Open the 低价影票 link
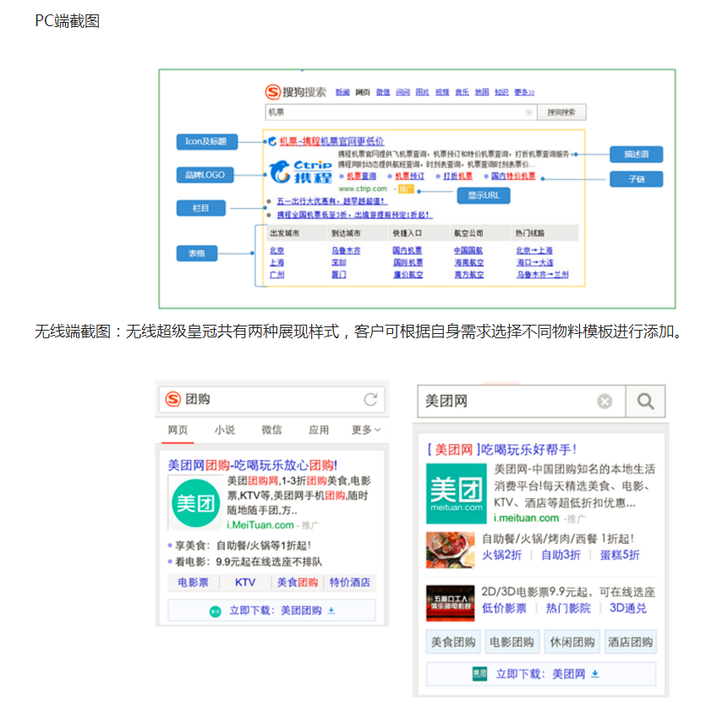The height and width of the screenshot is (723, 728). (504, 608)
